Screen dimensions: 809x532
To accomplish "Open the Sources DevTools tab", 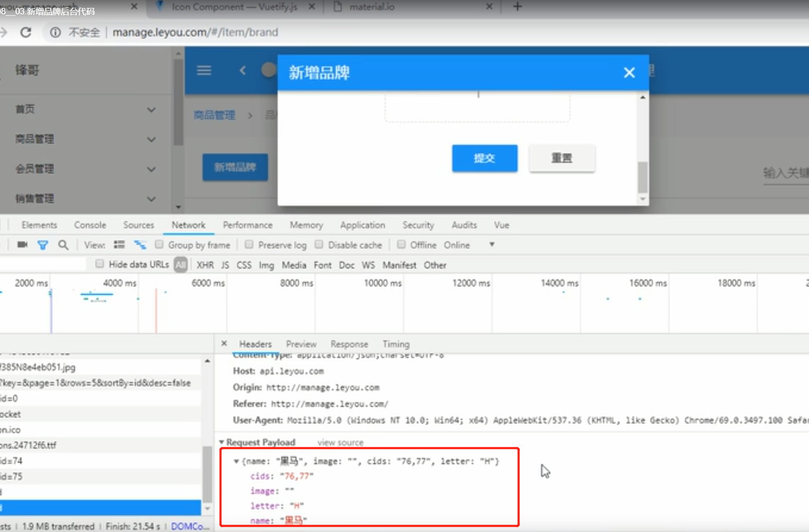I will [x=139, y=225].
